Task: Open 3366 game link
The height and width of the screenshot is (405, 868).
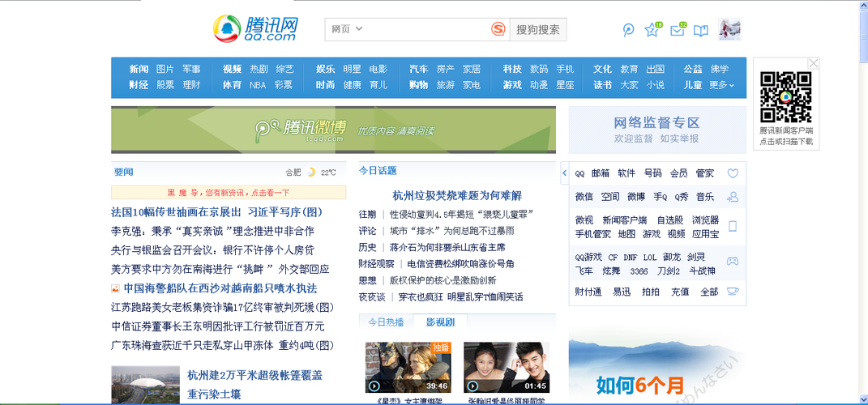Action: pos(639,271)
